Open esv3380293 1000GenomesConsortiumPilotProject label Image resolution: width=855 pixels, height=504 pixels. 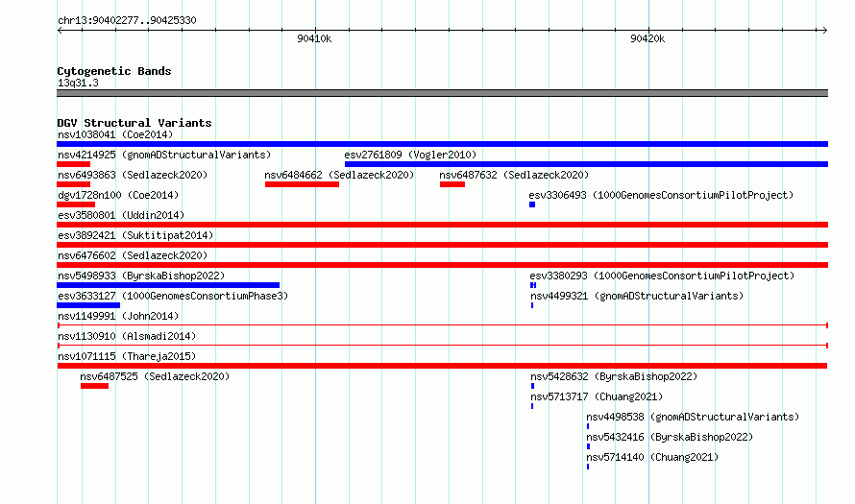pos(662,276)
